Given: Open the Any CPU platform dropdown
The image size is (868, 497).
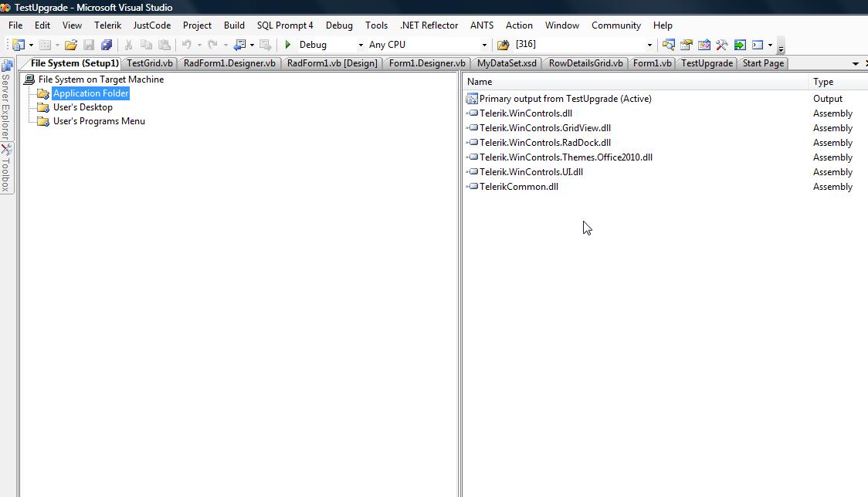Looking at the screenshot, I should (484, 45).
